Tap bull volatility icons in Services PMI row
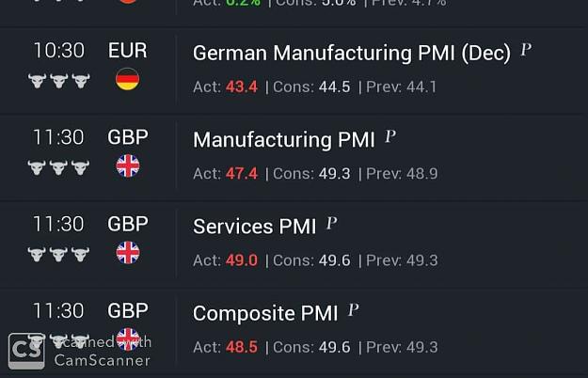The height and width of the screenshot is (378, 588). pos(59,255)
